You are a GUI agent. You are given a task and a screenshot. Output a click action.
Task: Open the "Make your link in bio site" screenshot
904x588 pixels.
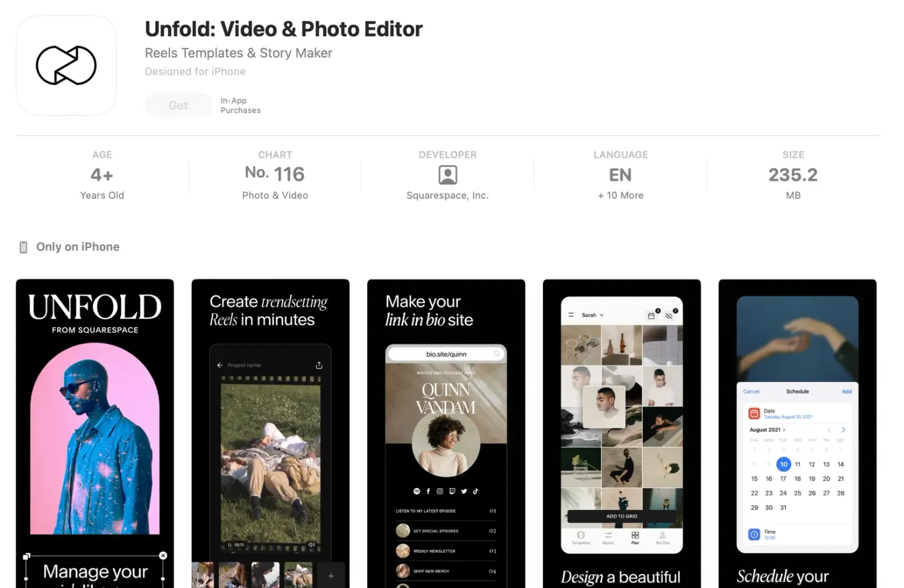click(446, 433)
